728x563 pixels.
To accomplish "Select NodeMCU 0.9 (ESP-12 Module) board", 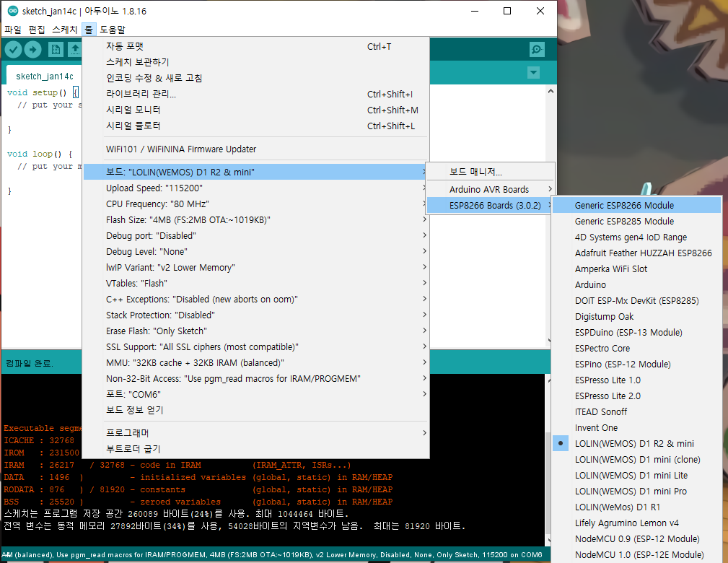I will coord(637,539).
